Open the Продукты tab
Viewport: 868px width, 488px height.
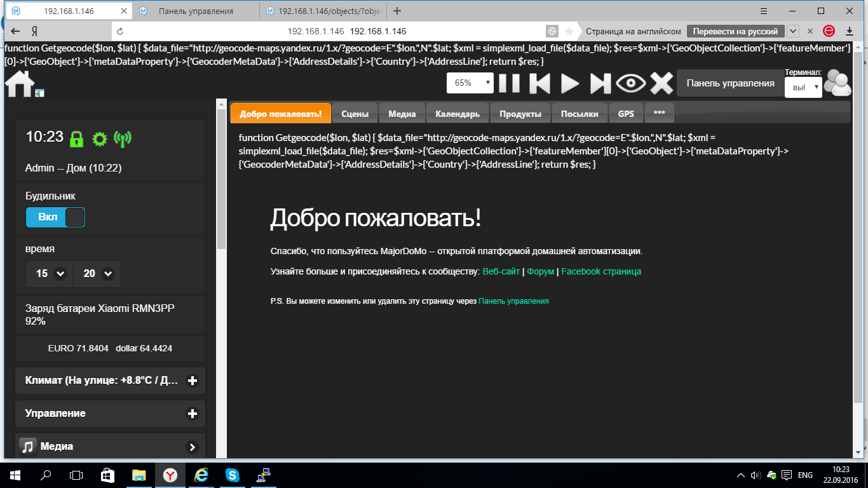(x=520, y=114)
